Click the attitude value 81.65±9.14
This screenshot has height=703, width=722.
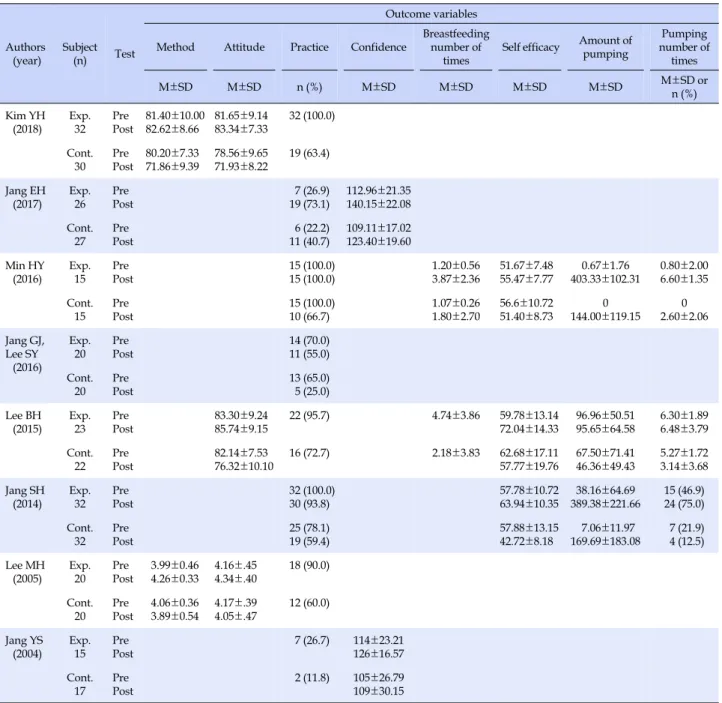click(x=241, y=116)
